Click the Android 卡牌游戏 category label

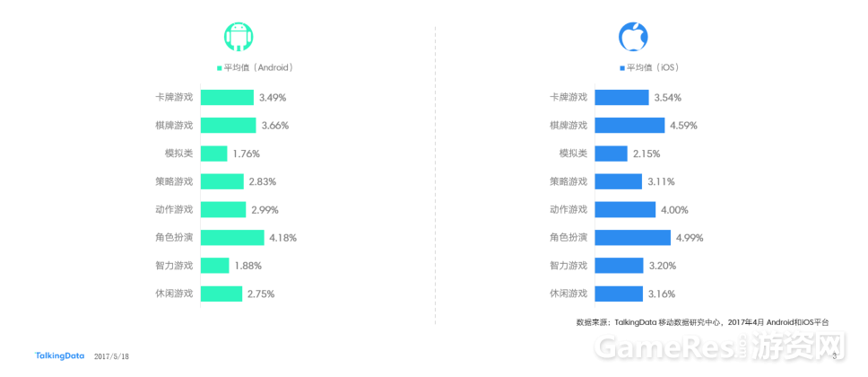point(174,98)
